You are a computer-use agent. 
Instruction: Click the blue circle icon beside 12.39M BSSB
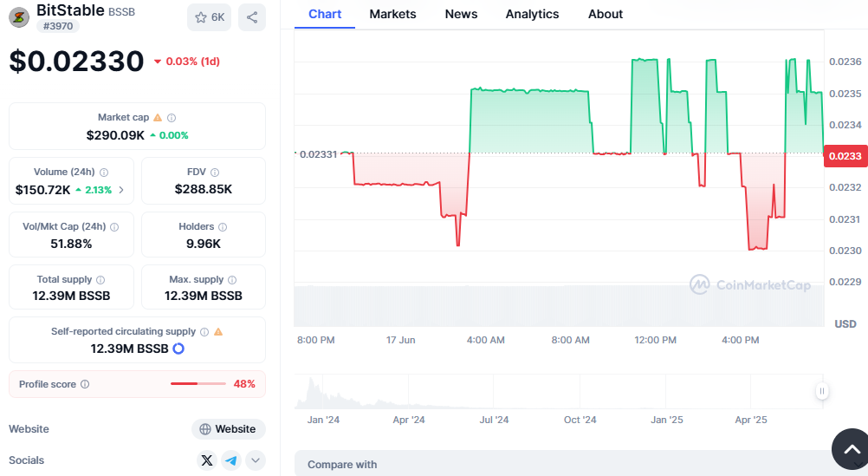[x=178, y=349]
